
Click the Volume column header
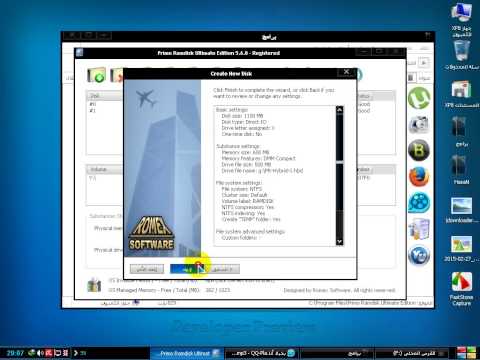click(x=105, y=169)
